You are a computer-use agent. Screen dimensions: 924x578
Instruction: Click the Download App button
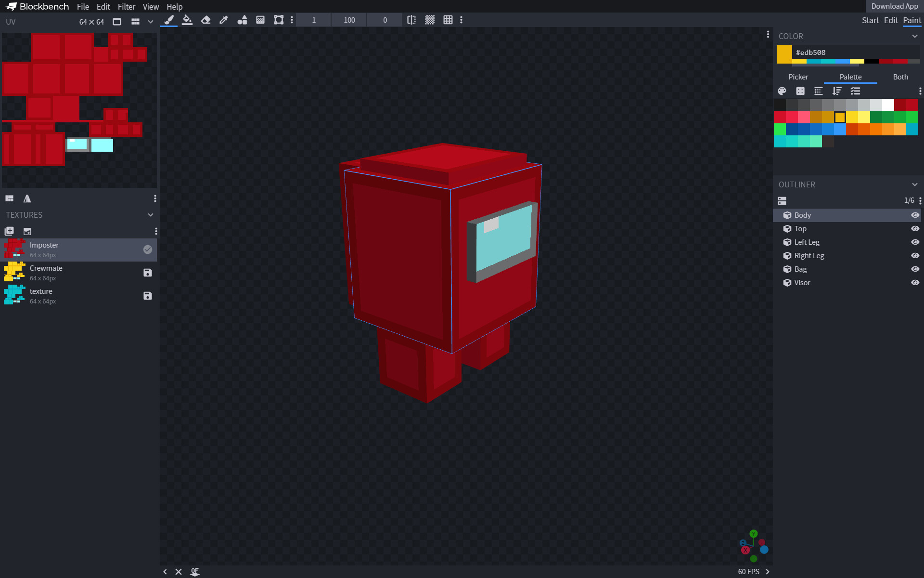click(x=894, y=6)
